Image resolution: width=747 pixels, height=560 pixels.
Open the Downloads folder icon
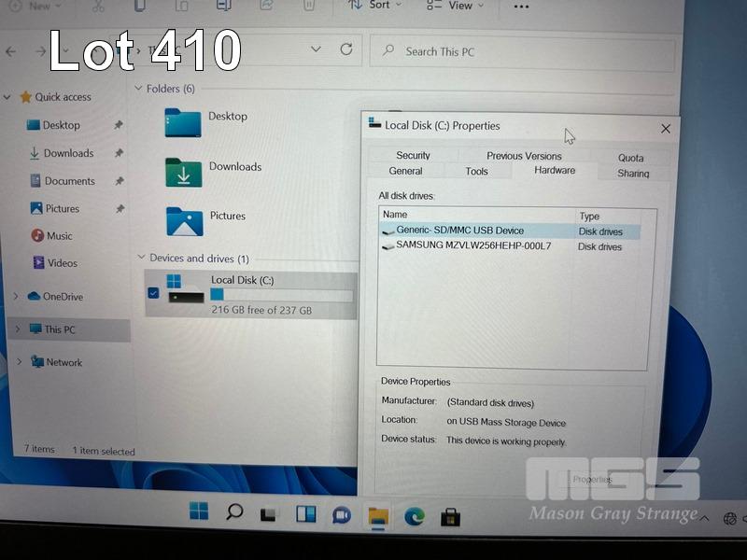point(184,173)
